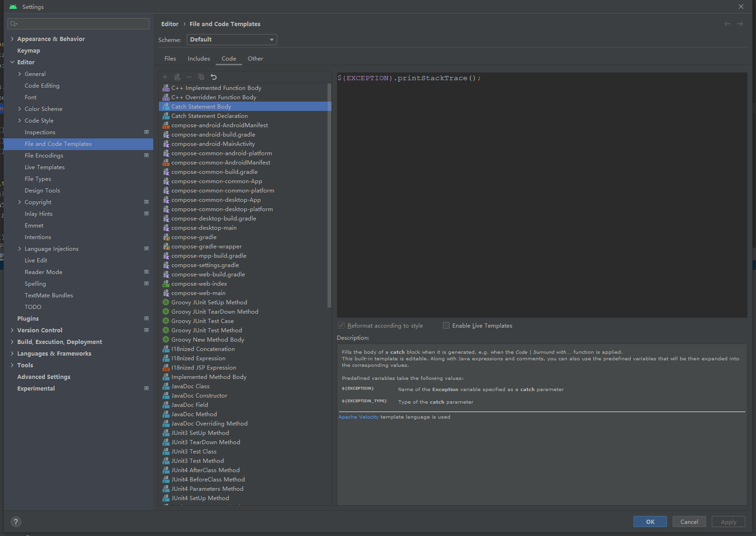
Task: Disable Reformat according to style
Action: [x=341, y=325]
